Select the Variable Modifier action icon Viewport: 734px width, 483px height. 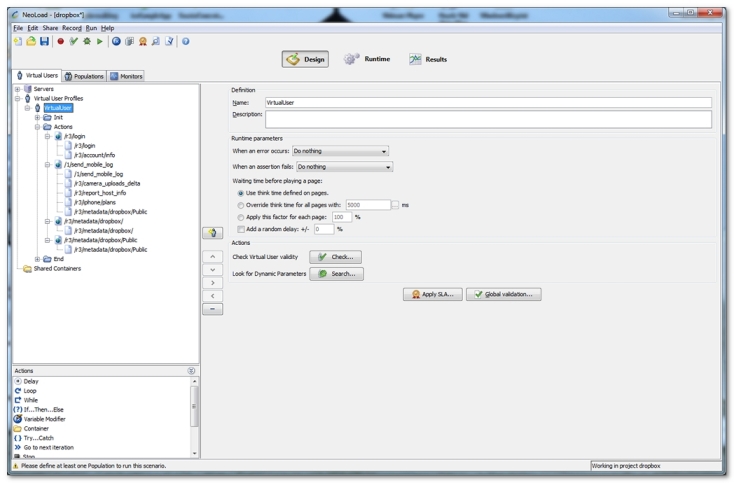pos(18,419)
